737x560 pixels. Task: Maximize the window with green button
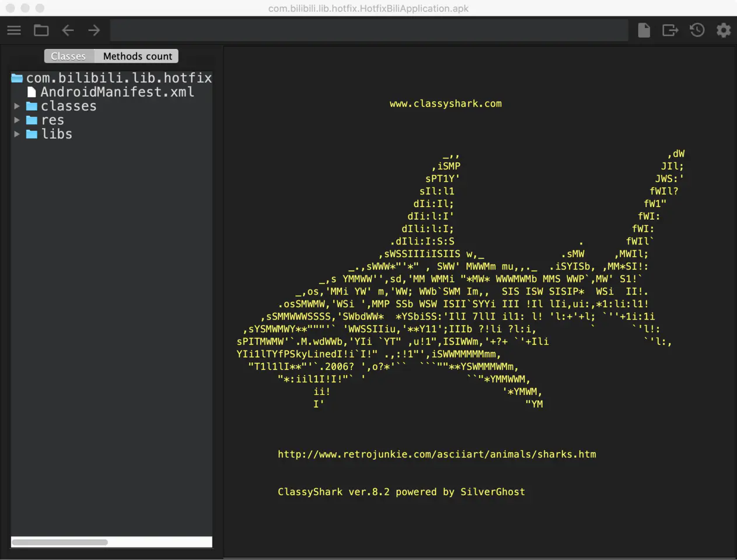coord(40,8)
